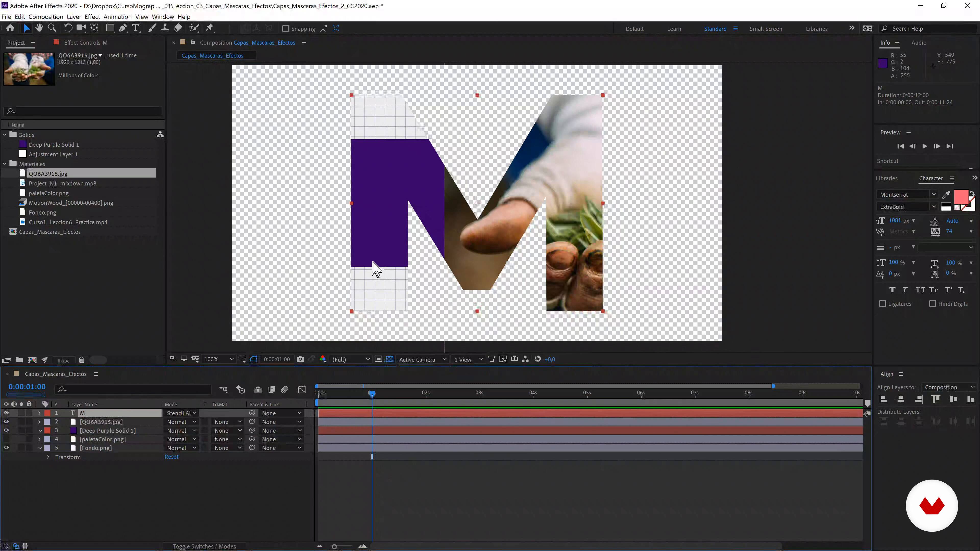Select the Home icon in the toolbar
Screen dimensions: 980x551
tap(10, 28)
